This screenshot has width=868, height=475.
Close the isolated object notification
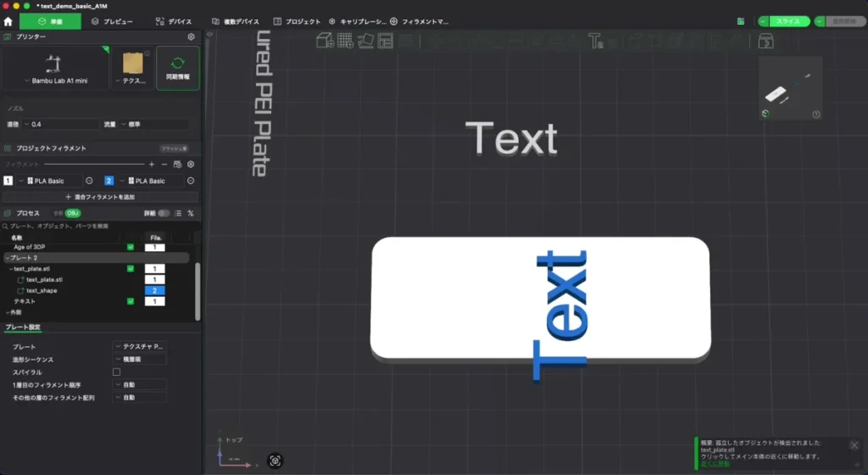[854, 445]
